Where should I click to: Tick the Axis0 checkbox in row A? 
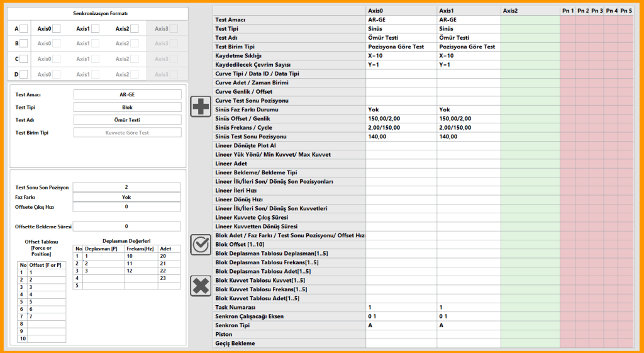(56, 28)
